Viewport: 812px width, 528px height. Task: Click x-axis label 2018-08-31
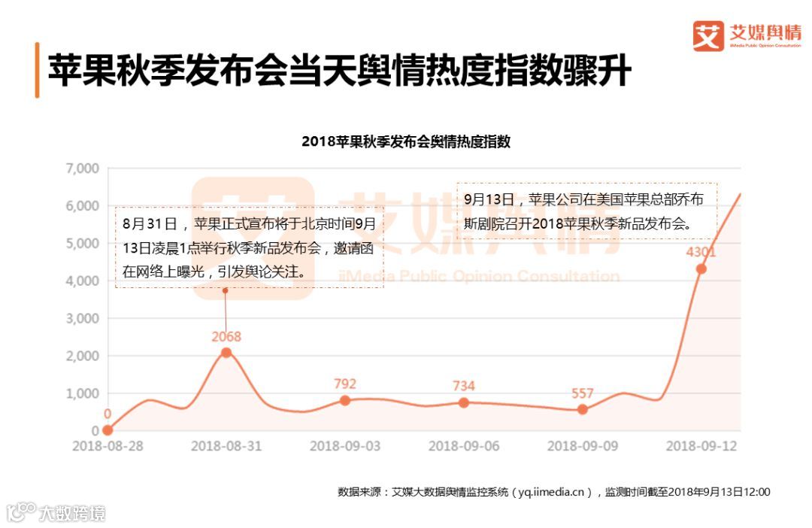(x=226, y=446)
